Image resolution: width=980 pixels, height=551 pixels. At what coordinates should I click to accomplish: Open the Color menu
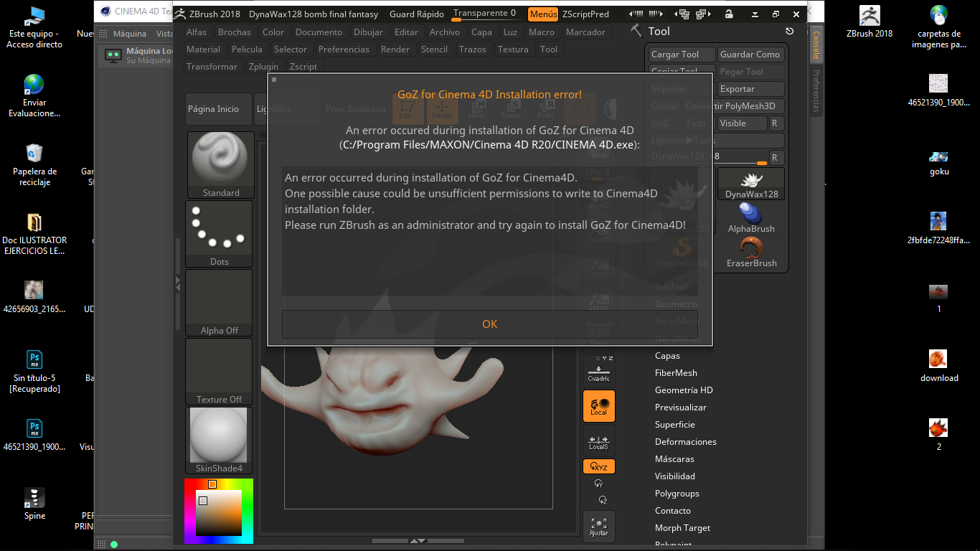pyautogui.click(x=273, y=32)
